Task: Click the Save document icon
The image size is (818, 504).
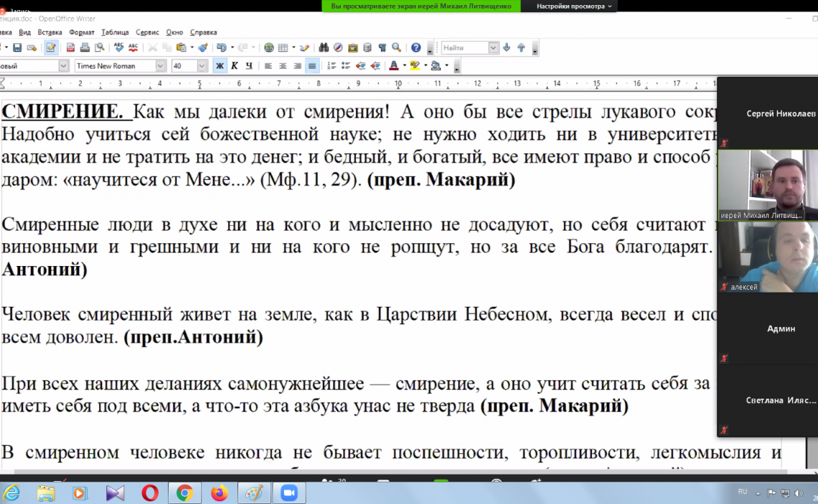Action: [x=17, y=48]
